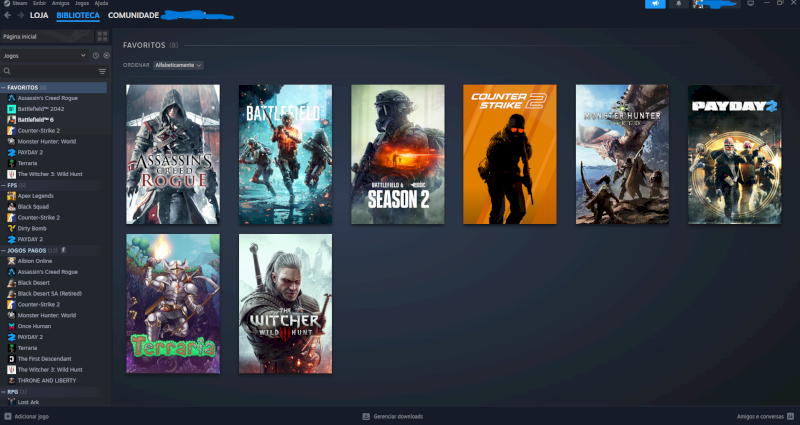This screenshot has height=425, width=800.
Task: Click Dirty Bomb game icon
Action: point(11,229)
